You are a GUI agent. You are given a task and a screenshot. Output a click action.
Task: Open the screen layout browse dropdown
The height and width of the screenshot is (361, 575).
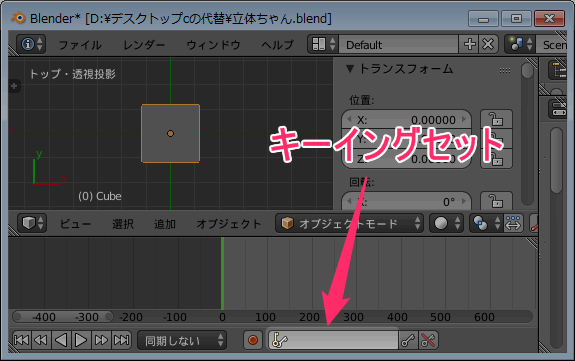pyautogui.click(x=323, y=44)
